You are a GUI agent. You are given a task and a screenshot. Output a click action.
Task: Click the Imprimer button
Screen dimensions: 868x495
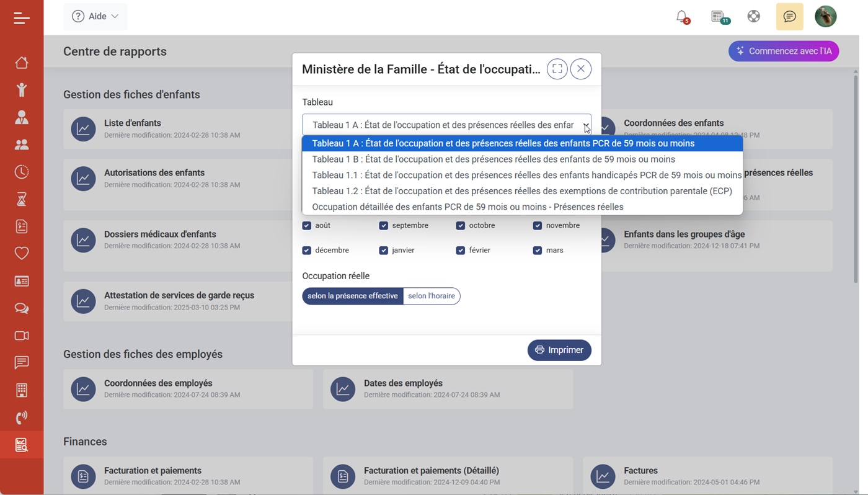click(x=559, y=350)
